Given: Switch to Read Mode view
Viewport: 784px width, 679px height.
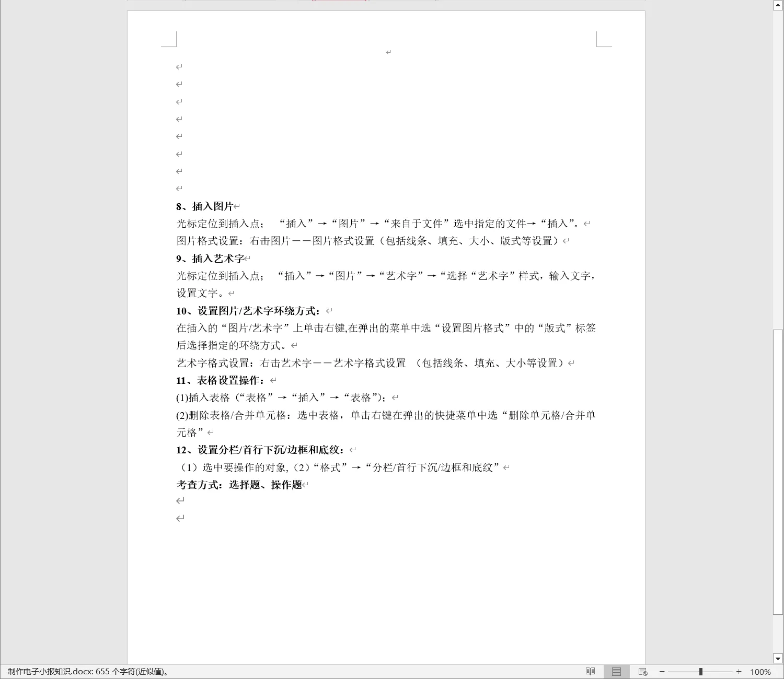Looking at the screenshot, I should pyautogui.click(x=590, y=672).
